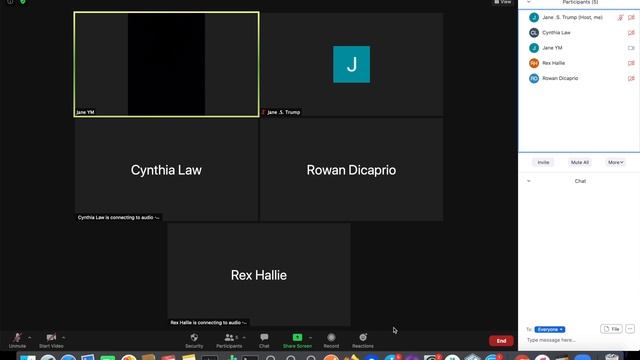Open the More dropdown in participants panel

(616, 162)
